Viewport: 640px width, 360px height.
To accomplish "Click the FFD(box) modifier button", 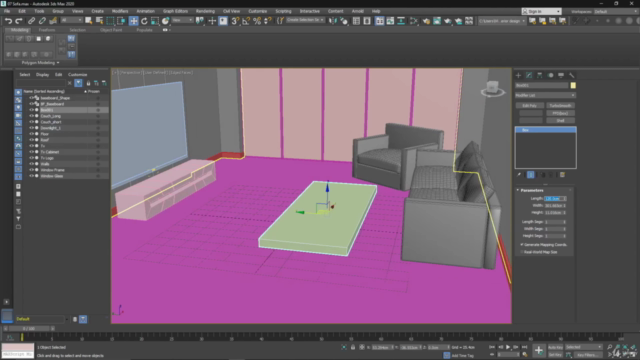I will [560, 113].
